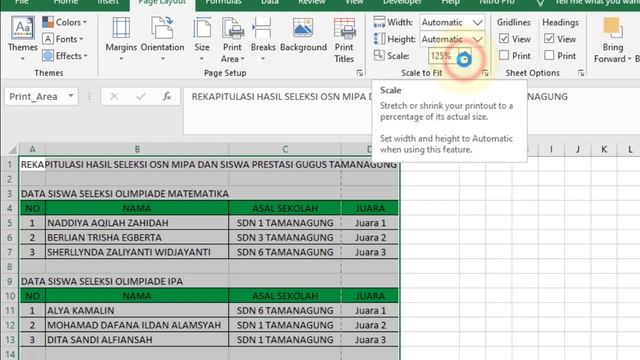Toggle Gridlines Print checkbox
The width and height of the screenshot is (640, 360).
click(x=504, y=55)
